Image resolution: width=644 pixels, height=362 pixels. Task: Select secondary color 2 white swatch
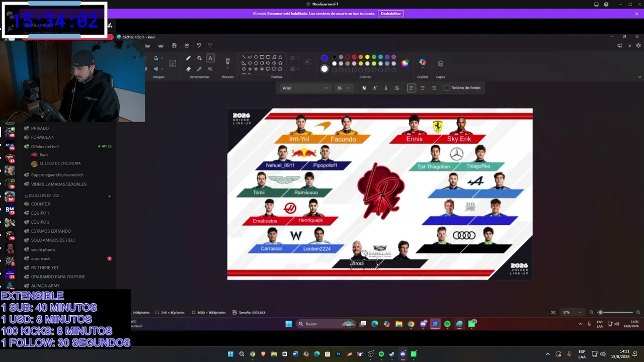click(325, 69)
